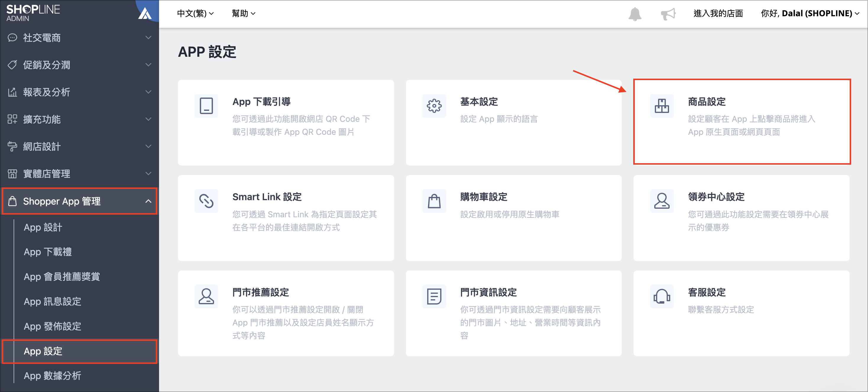Open the 購物車設定 card title
The width and height of the screenshot is (868, 392).
point(484,197)
